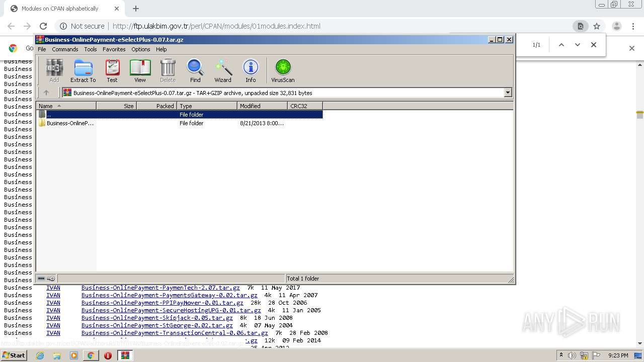Click the View file icon
Screen dimensions: 644x362
(140, 70)
